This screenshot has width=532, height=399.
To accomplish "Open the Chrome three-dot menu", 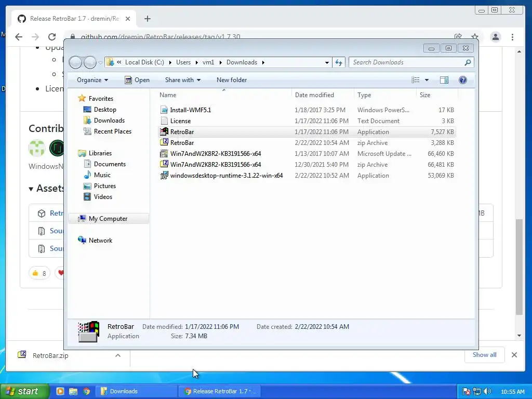I will pos(513,37).
